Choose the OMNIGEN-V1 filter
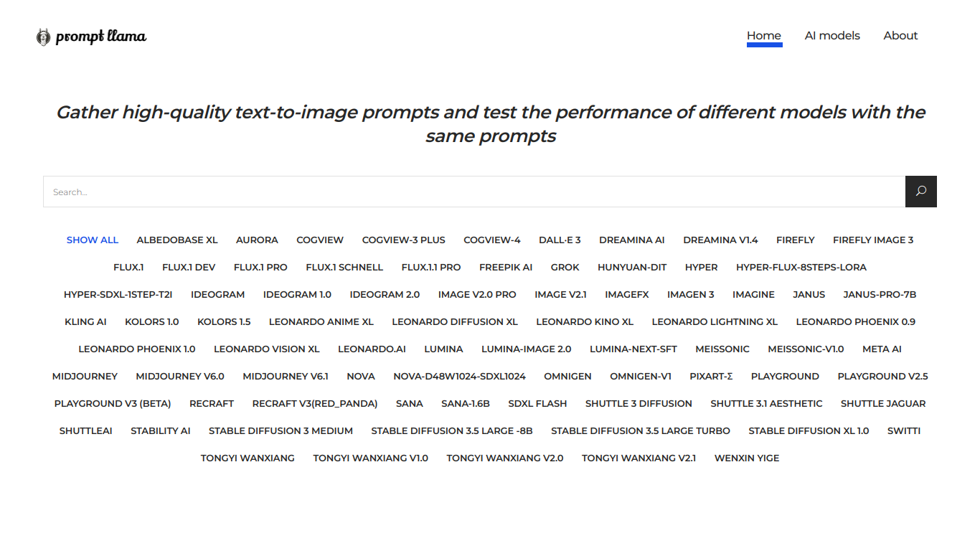 tap(641, 377)
